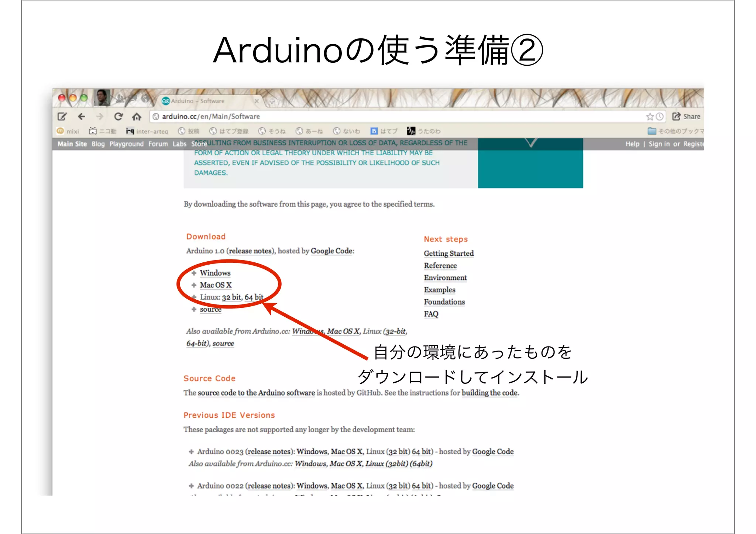Viewport: 756px width, 534px height.
Task: Open building the code instructions link
Action: point(489,393)
